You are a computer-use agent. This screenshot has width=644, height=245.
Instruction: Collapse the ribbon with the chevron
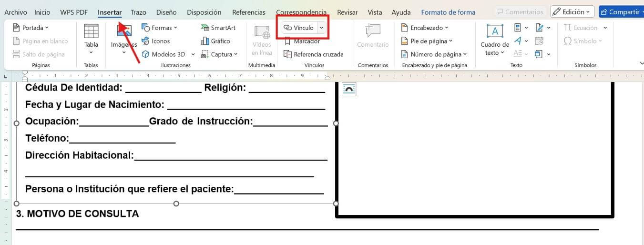click(x=641, y=63)
